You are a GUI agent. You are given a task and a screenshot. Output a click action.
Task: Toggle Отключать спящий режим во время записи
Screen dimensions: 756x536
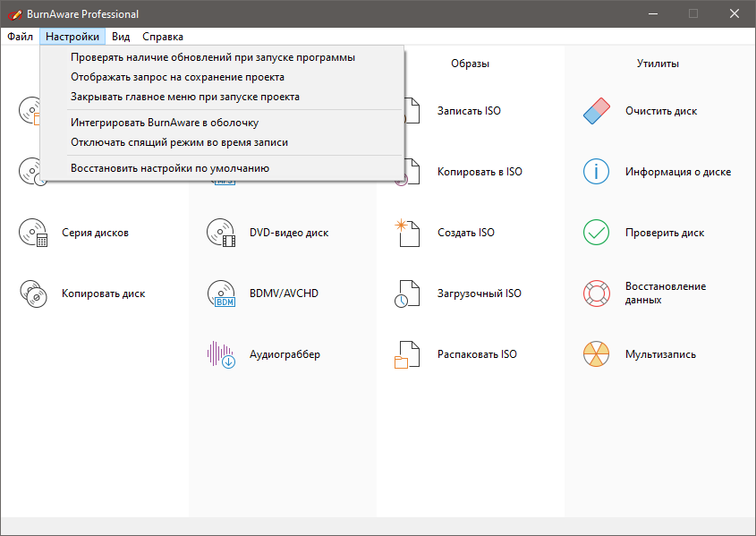click(179, 141)
